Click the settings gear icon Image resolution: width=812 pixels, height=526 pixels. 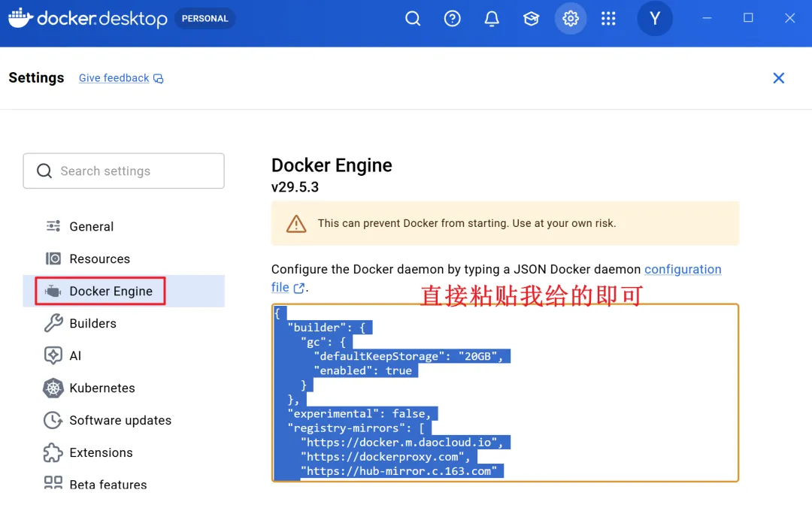(570, 19)
